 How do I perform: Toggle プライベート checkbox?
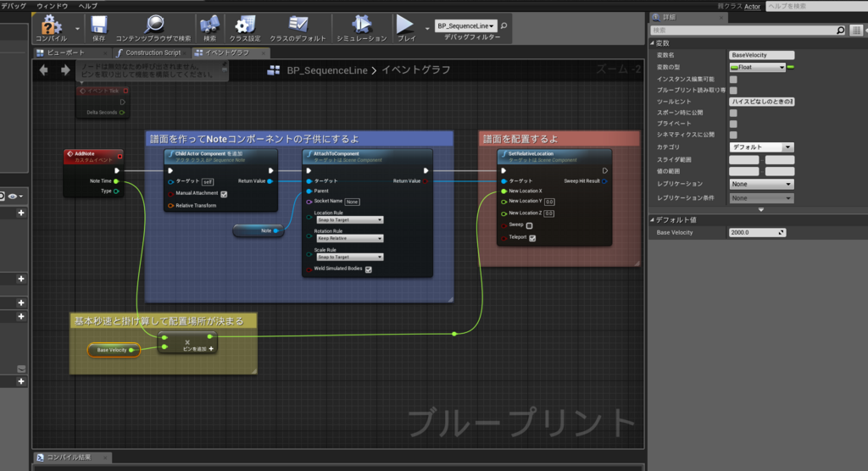coord(733,124)
